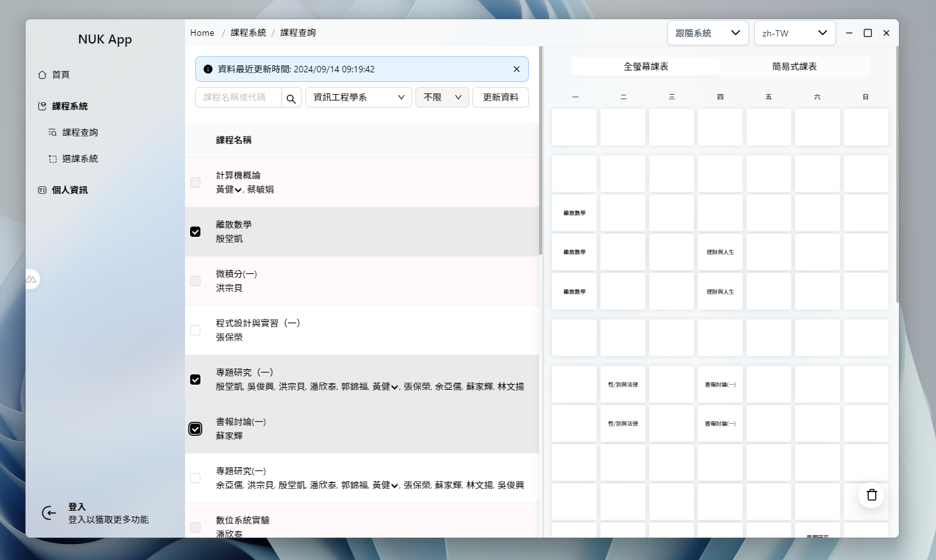This screenshot has height=560, width=936.
Task: Select the first 離散數學 timetable cell
Action: coord(574,213)
